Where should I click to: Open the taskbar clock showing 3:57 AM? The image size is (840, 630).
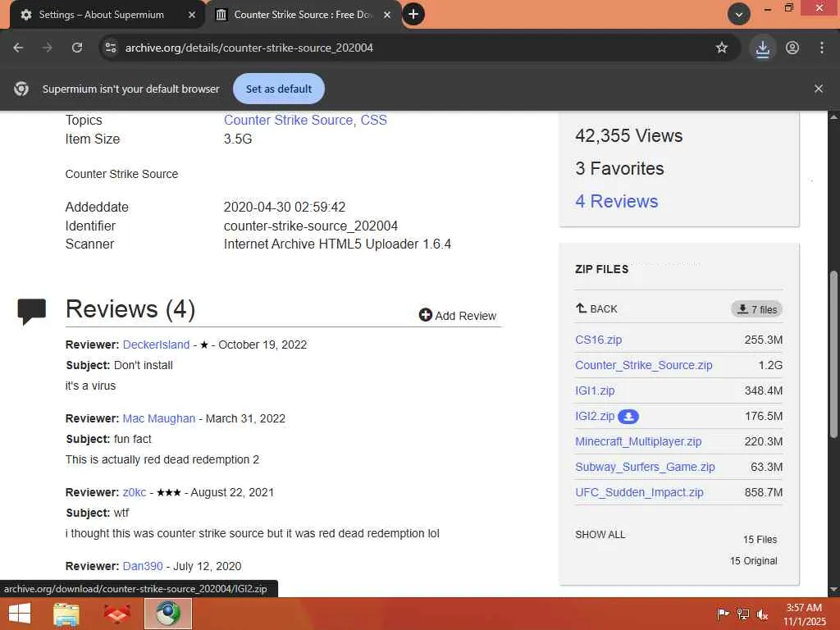804,614
